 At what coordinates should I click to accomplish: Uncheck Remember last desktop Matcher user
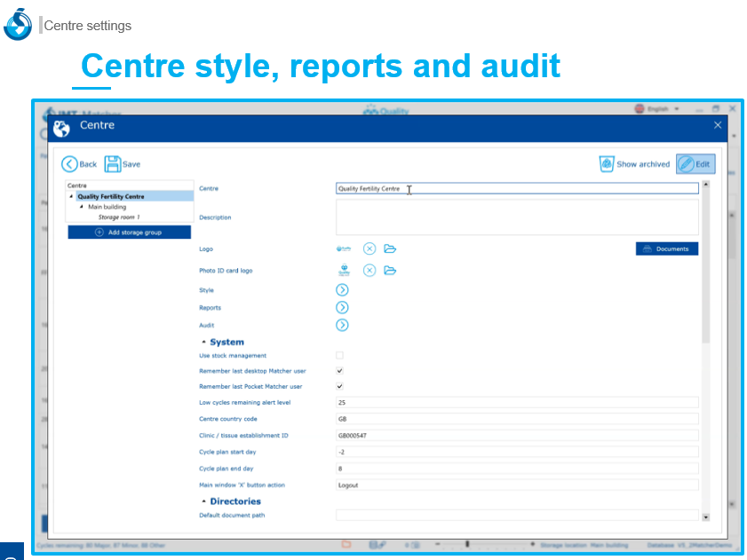[x=340, y=371]
